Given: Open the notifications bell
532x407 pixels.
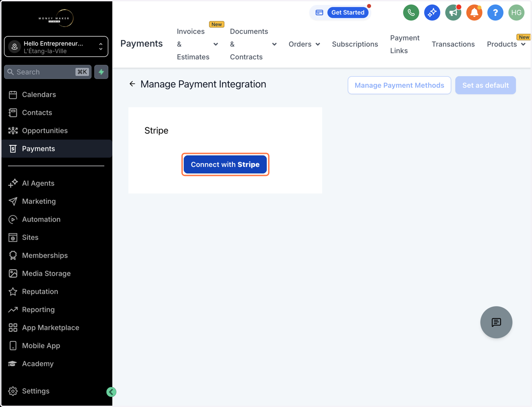Looking at the screenshot, I should tap(474, 12).
